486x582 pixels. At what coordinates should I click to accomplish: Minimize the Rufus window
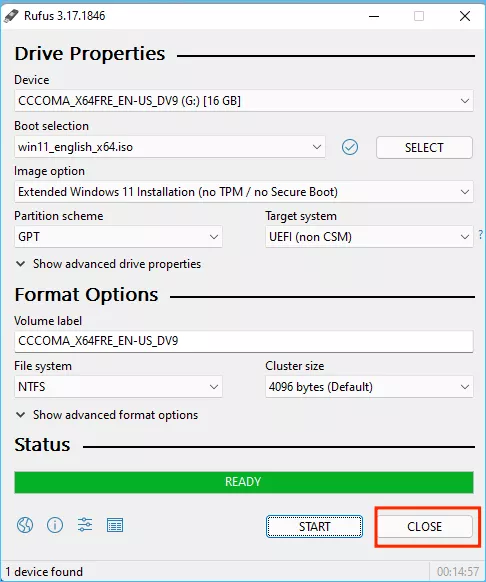(x=374, y=16)
